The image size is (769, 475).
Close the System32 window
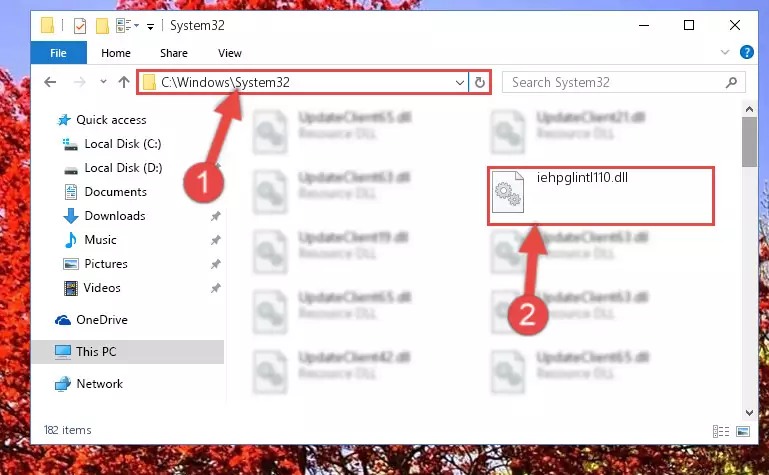tap(735, 25)
